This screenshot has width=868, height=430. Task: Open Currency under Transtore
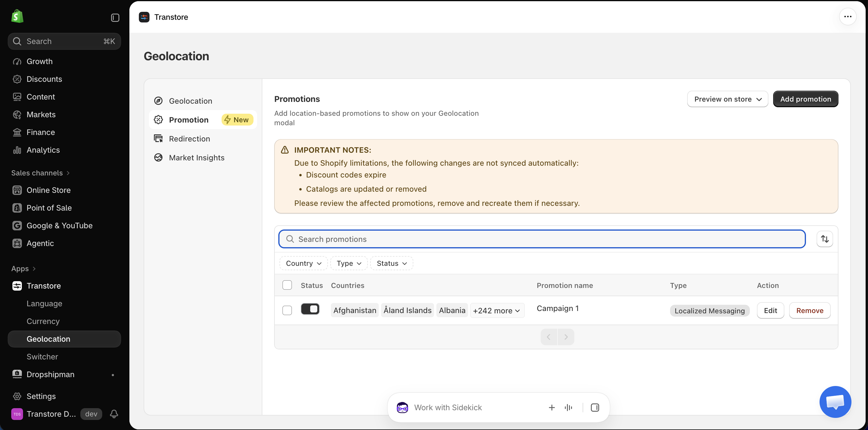click(x=64, y=321)
